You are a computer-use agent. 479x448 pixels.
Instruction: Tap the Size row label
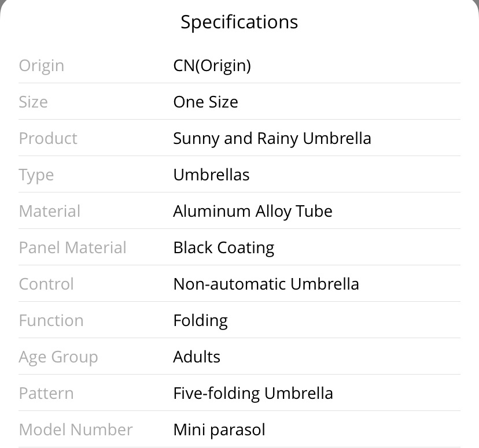point(34,102)
